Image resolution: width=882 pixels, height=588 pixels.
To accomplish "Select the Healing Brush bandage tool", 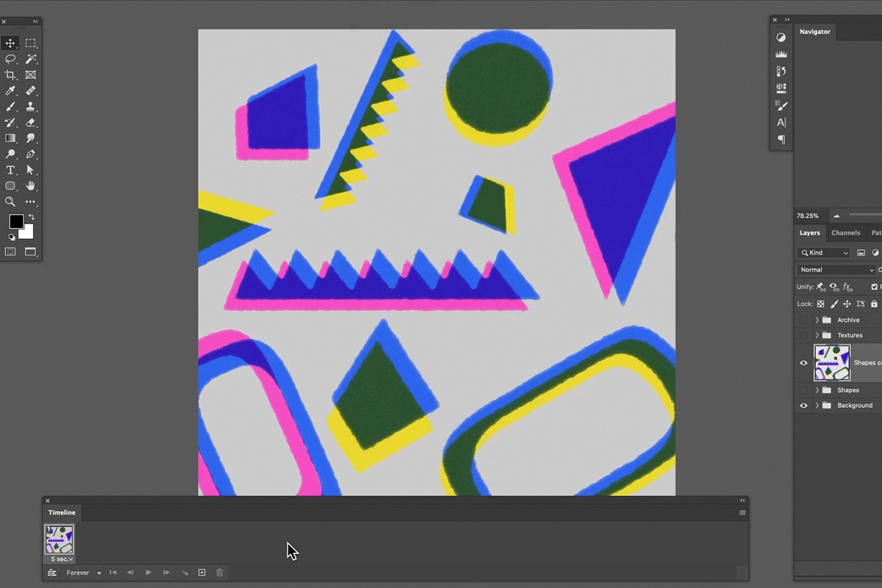I will click(31, 90).
